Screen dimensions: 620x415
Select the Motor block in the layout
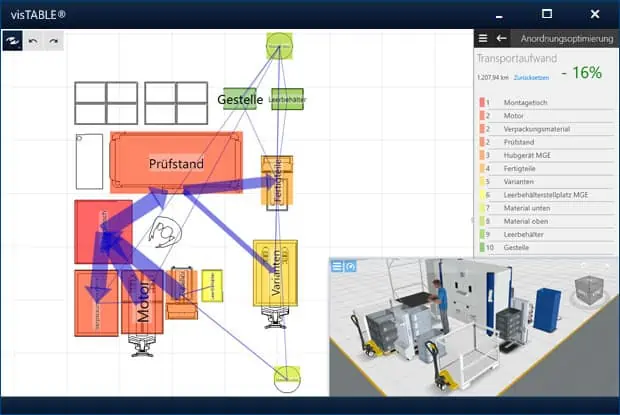coord(142,302)
